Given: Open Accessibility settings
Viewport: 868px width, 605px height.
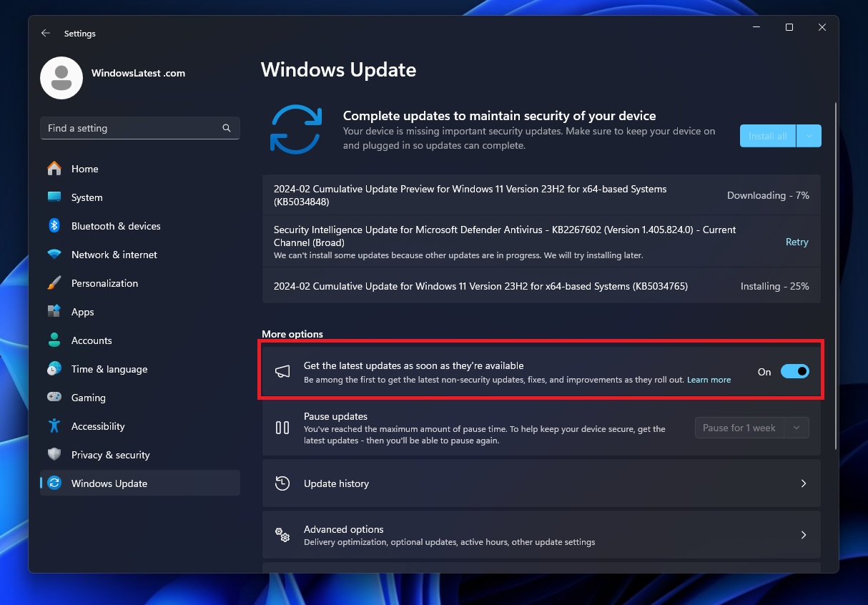Looking at the screenshot, I should click(x=140, y=426).
